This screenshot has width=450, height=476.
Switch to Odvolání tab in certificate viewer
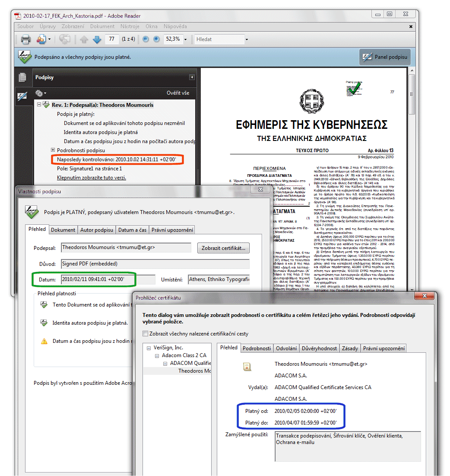[x=286, y=348]
